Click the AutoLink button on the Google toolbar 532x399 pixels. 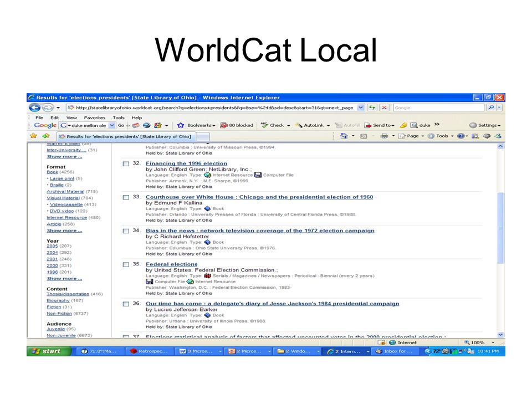tap(313, 125)
